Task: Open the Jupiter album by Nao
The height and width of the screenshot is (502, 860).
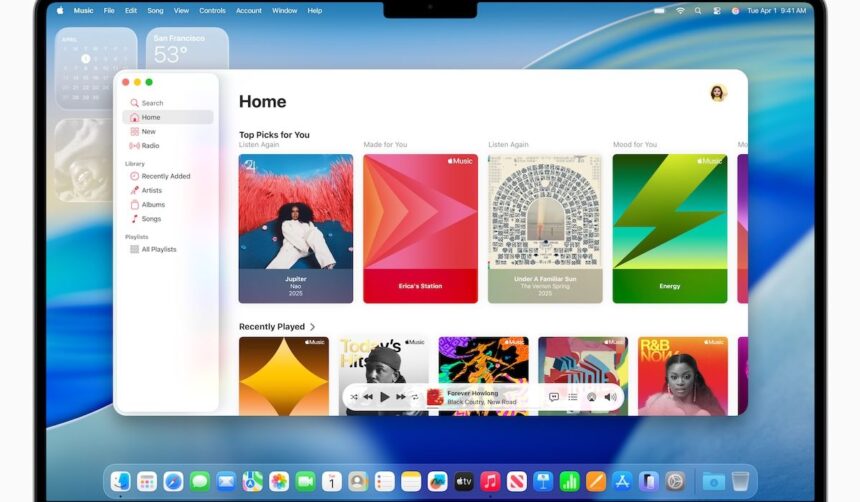Action: (296, 229)
